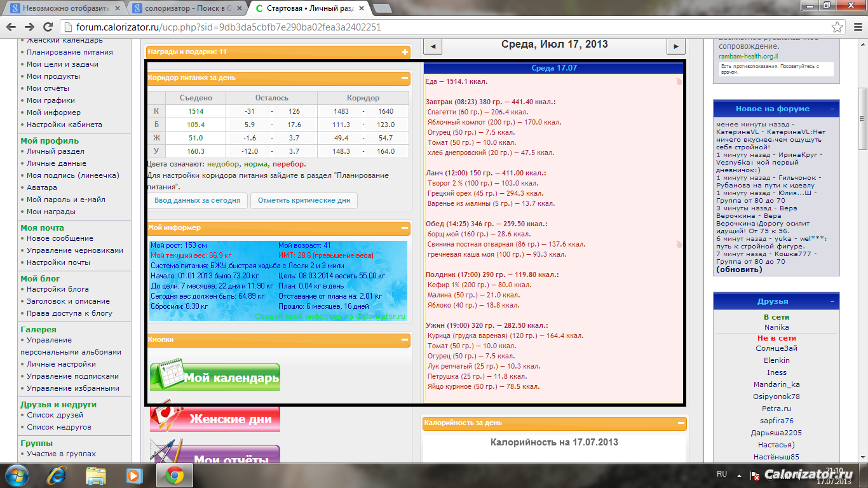
Task: Go to next day arrow in calendar
Action: click(675, 46)
